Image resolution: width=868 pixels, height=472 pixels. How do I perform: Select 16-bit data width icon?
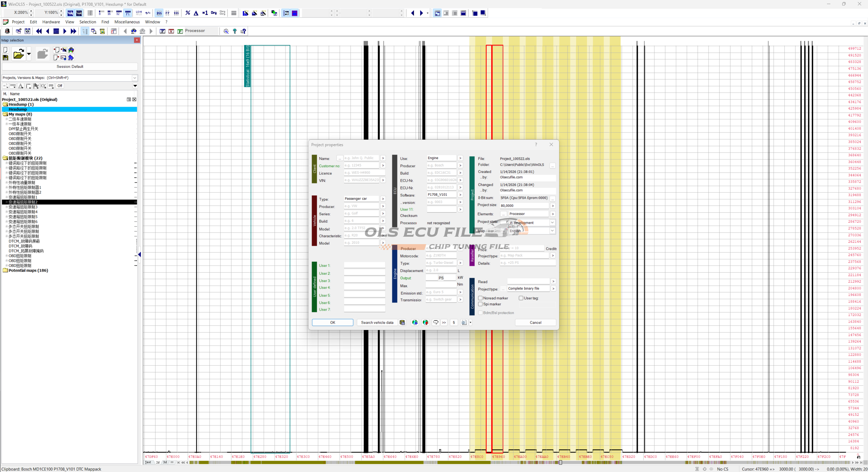pos(110,13)
